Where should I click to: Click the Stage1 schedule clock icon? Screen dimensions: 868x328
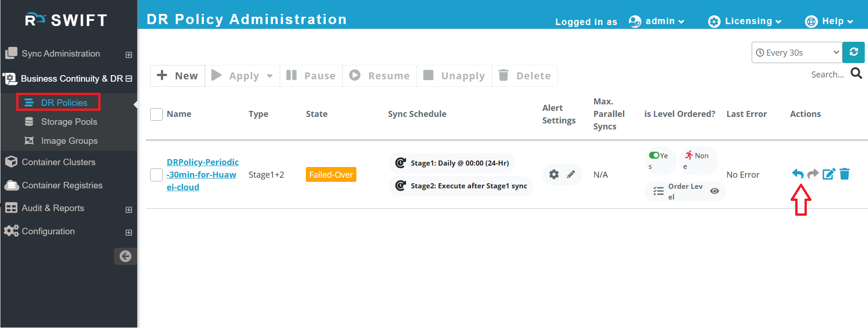click(400, 163)
